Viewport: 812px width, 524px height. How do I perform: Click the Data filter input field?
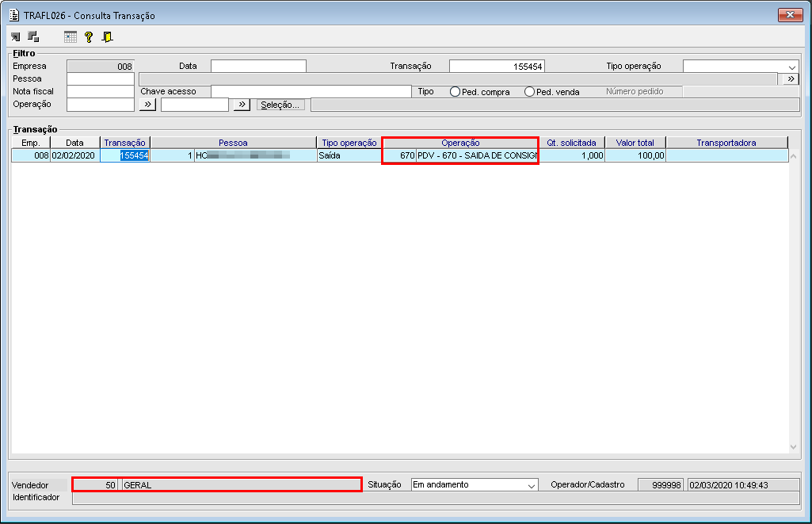point(258,67)
